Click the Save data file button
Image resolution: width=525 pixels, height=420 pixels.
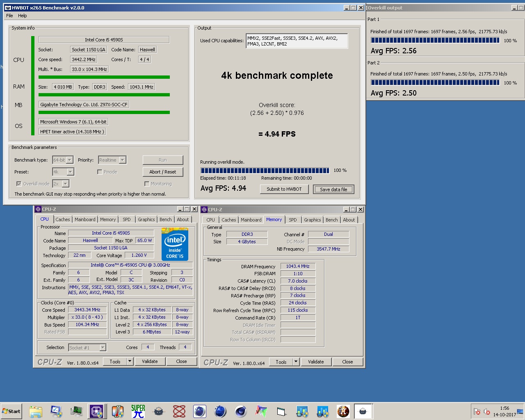pyautogui.click(x=333, y=189)
